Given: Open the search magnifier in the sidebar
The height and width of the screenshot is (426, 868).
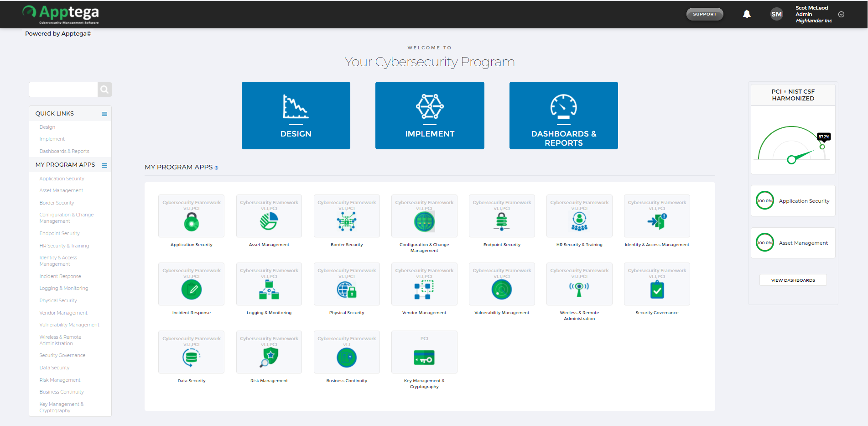Looking at the screenshot, I should pos(104,89).
